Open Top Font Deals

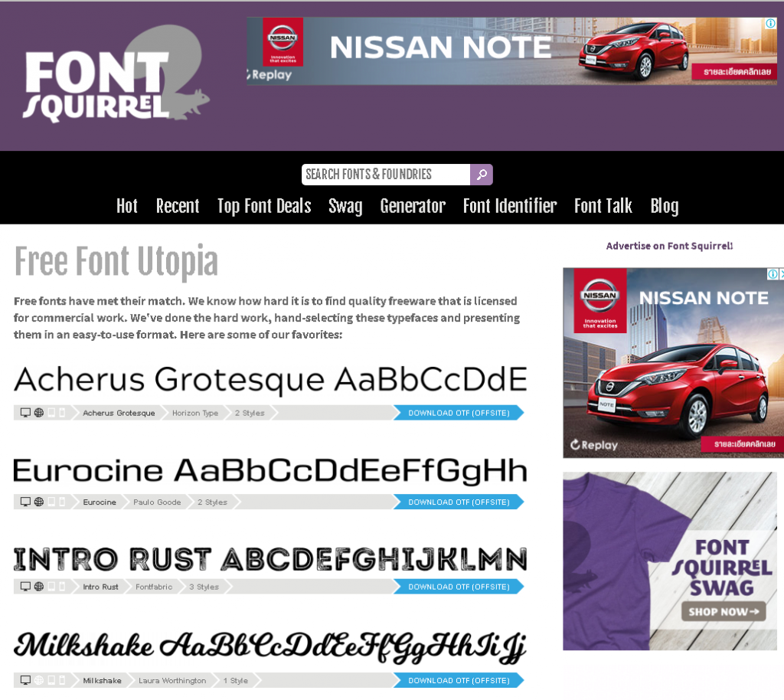(264, 206)
